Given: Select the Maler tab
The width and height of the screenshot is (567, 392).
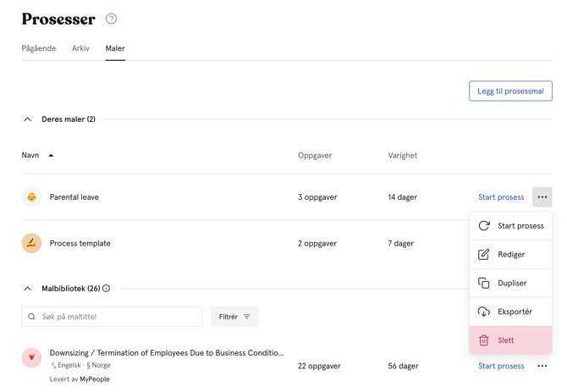Looking at the screenshot, I should tap(115, 48).
